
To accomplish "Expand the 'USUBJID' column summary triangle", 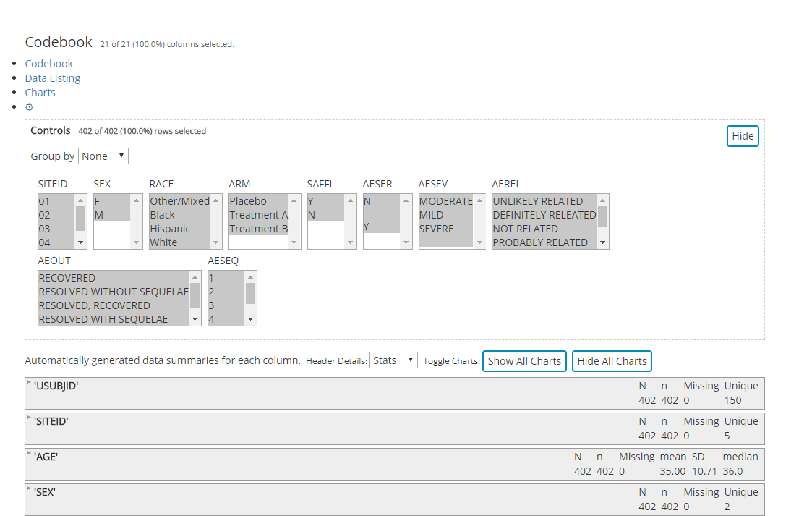I will (x=29, y=382).
